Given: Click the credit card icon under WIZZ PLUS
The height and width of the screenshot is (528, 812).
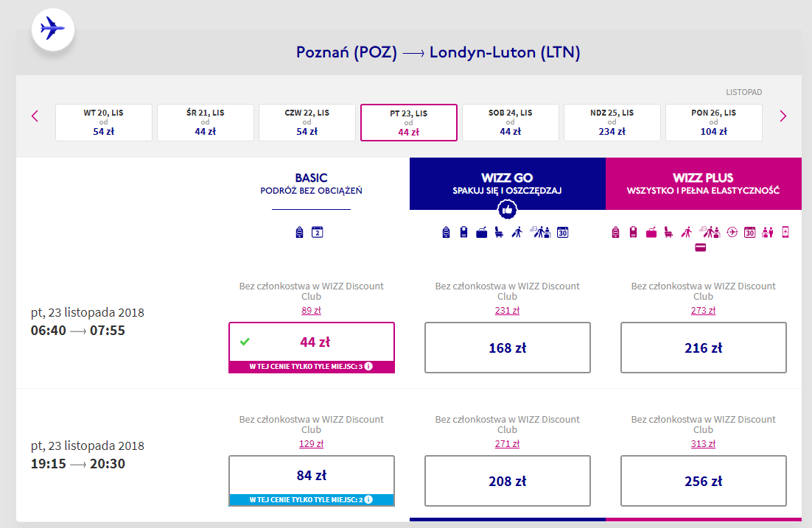Looking at the screenshot, I should (x=700, y=248).
